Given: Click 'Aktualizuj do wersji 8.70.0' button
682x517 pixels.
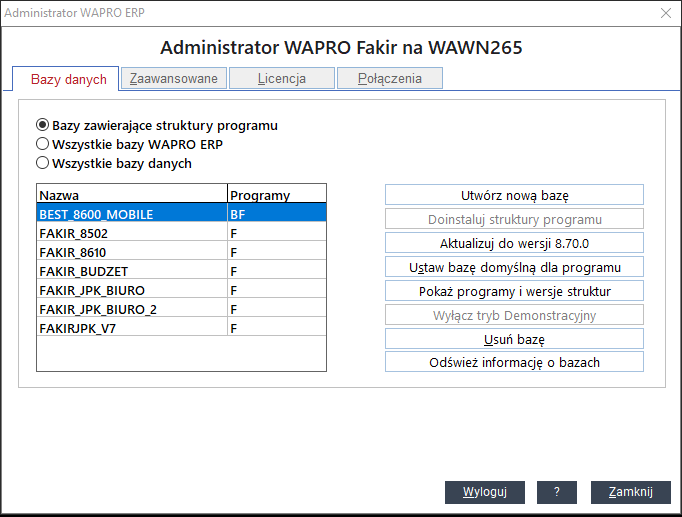Looking at the screenshot, I should 514,243.
